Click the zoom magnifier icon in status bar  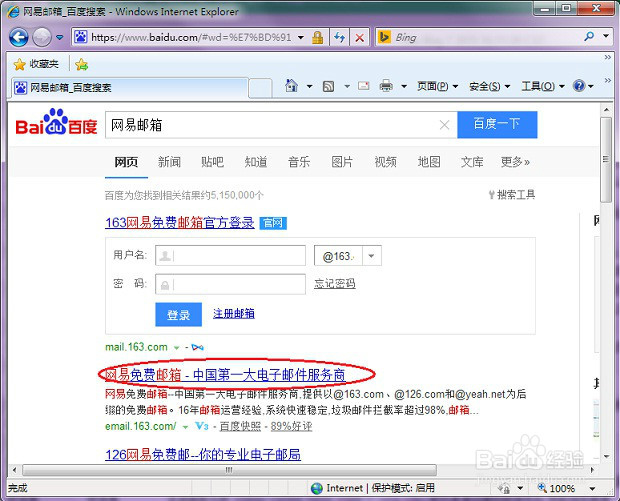542,488
